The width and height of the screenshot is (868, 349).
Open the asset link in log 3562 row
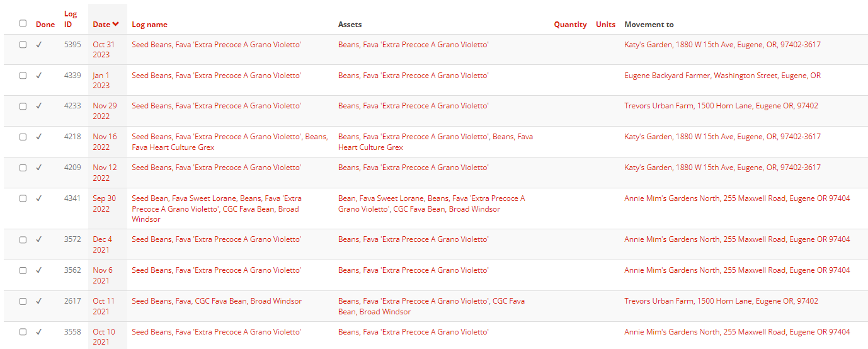[x=413, y=270]
